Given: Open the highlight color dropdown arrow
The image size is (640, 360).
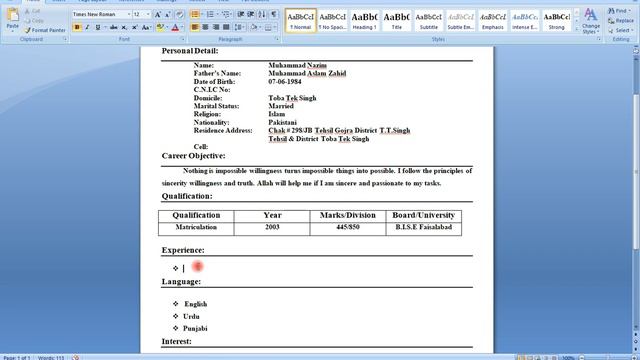Looking at the screenshot, I should point(167,27).
